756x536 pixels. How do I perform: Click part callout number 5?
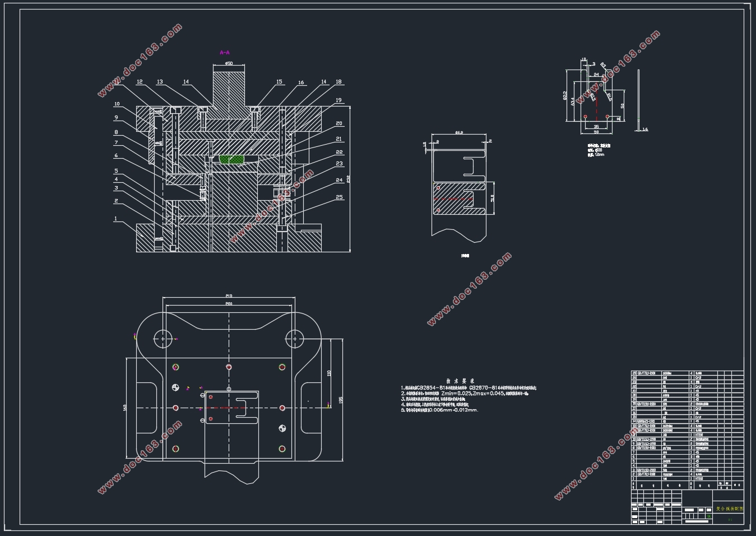coord(116,171)
